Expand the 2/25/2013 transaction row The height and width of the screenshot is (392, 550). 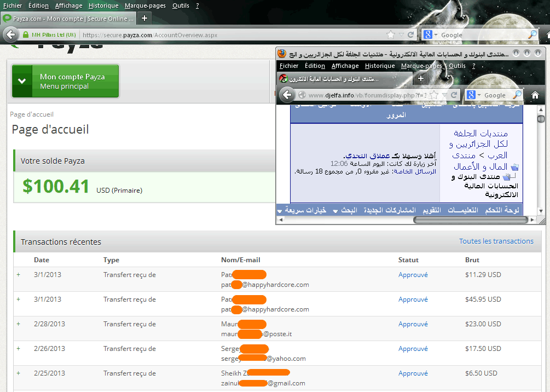tap(18, 373)
